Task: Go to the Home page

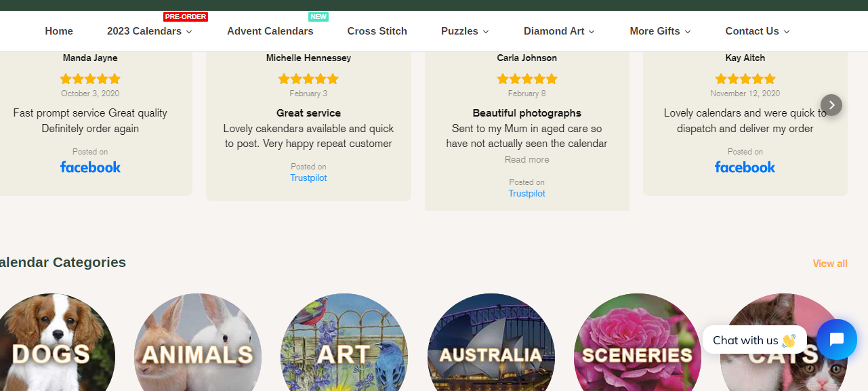Action: click(x=59, y=31)
